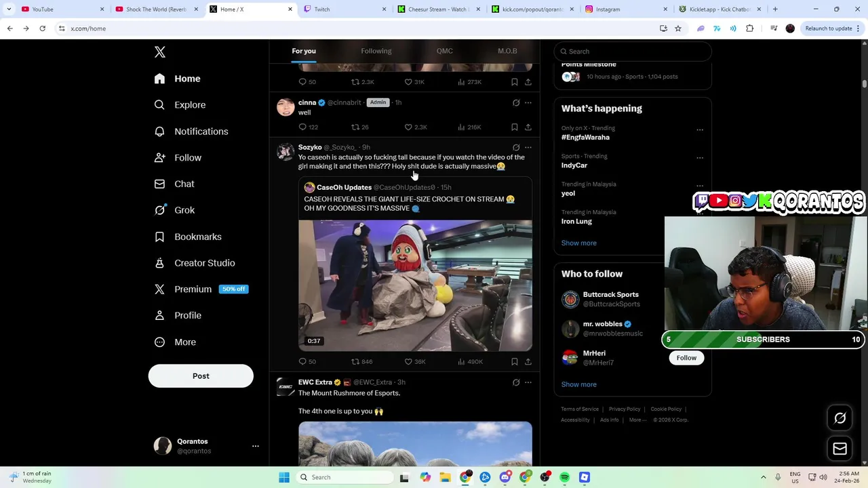Open Spotify from the taskbar
Image resolution: width=868 pixels, height=488 pixels.
(x=564, y=478)
